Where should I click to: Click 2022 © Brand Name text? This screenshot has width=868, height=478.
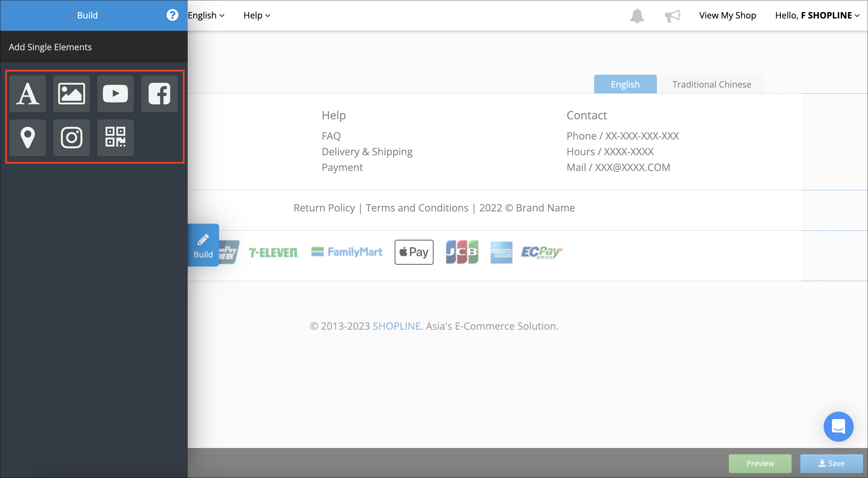pyautogui.click(x=527, y=208)
